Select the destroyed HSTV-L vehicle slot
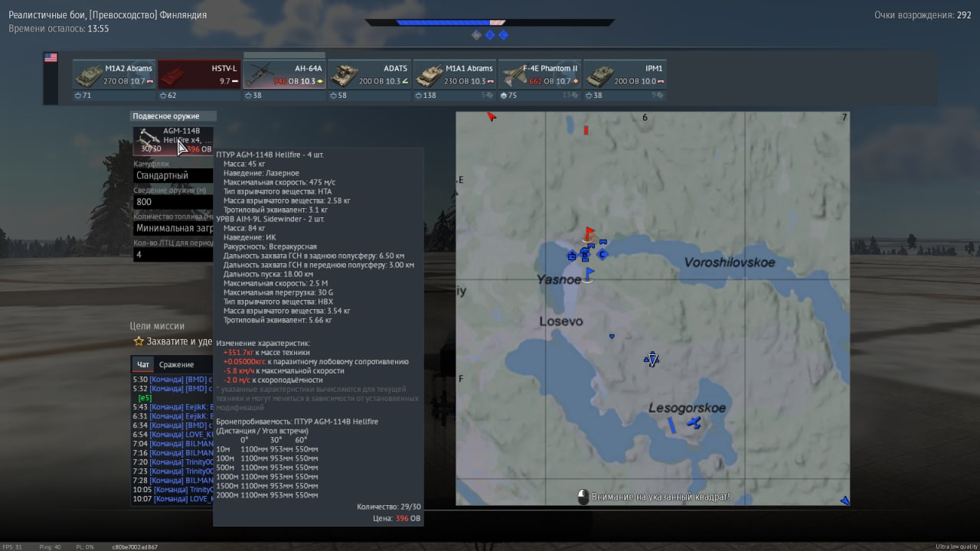 pyautogui.click(x=199, y=74)
